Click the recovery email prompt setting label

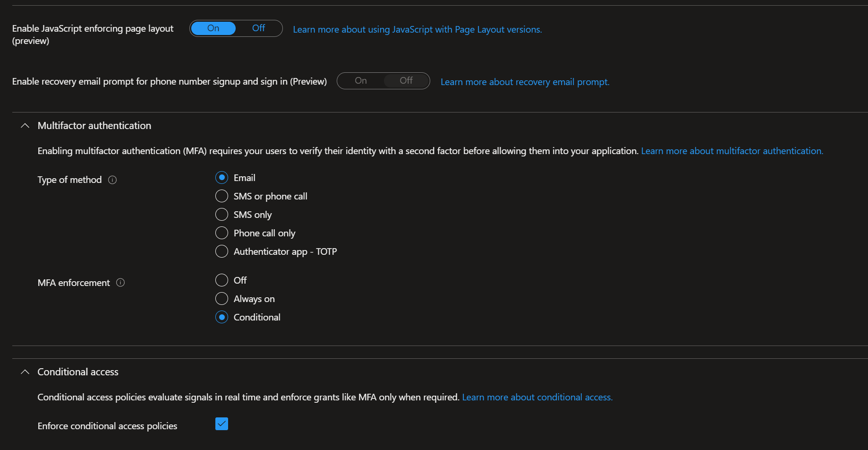[x=170, y=81]
